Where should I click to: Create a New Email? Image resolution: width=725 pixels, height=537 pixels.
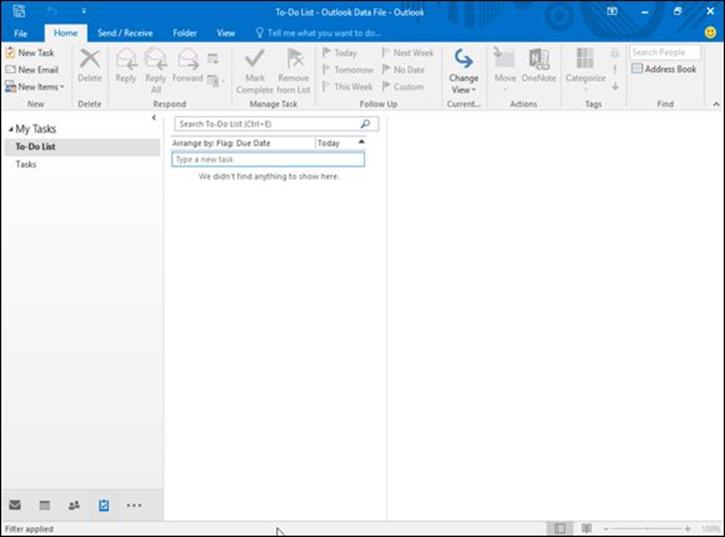click(x=32, y=70)
